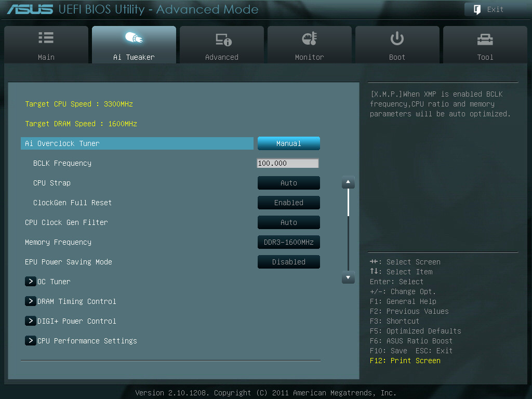The image size is (532, 399).
Task: Open the Tool tab label
Action: (485, 57)
